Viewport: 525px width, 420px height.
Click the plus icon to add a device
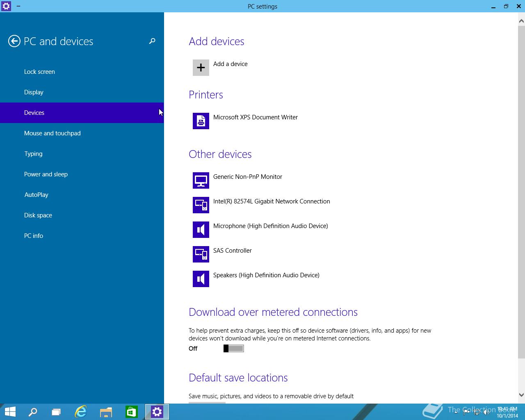click(201, 68)
